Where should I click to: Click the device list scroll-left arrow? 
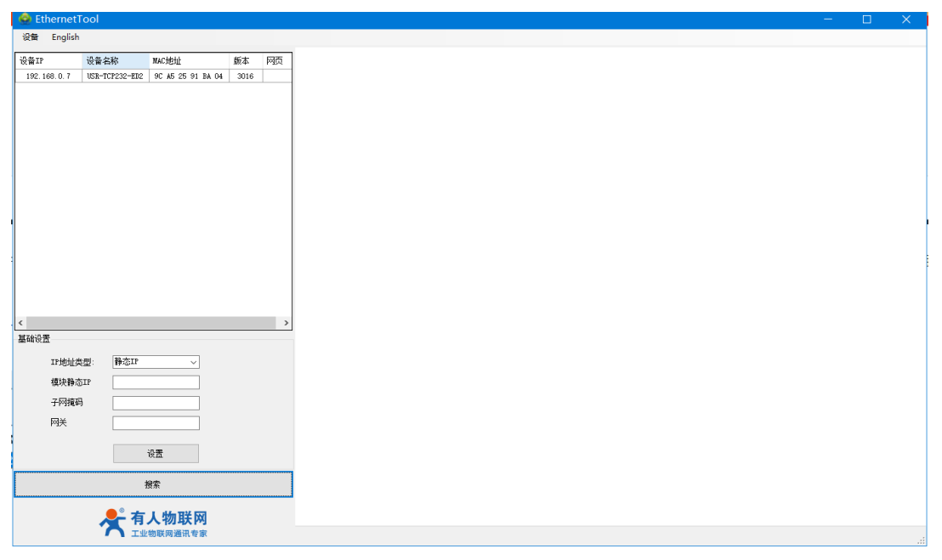(x=21, y=324)
